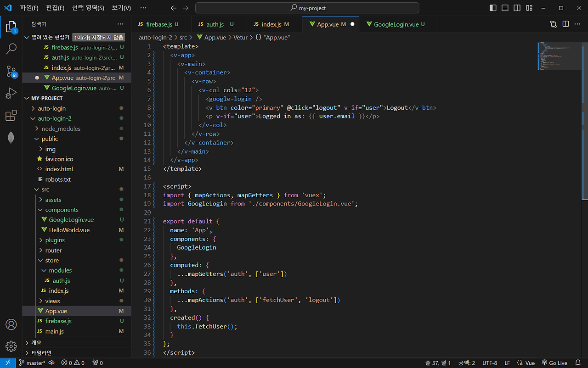The width and height of the screenshot is (588, 368).
Task: Expand the 개요 outline section
Action: tap(76, 343)
